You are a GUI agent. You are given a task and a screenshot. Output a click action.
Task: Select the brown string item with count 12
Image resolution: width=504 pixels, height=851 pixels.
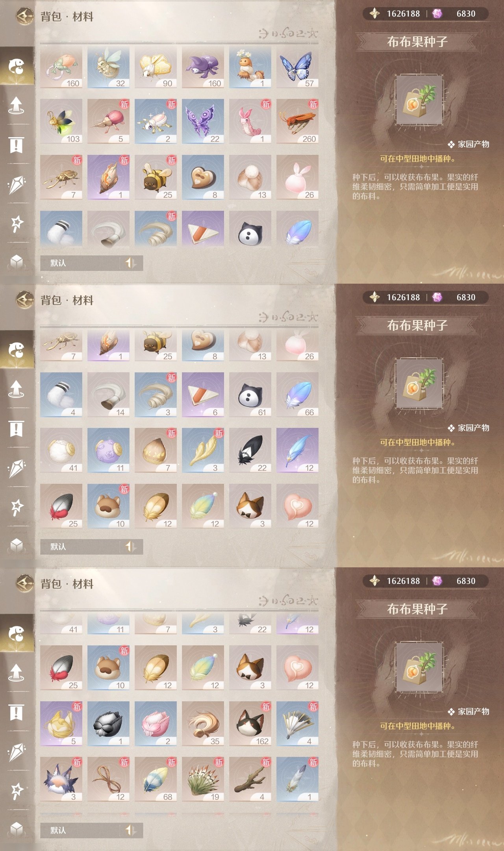click(x=108, y=779)
